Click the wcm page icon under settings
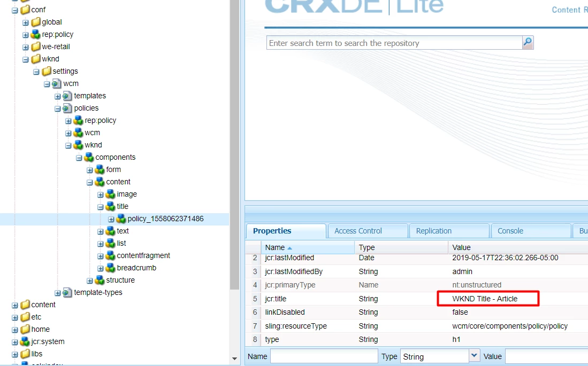 [x=57, y=83]
